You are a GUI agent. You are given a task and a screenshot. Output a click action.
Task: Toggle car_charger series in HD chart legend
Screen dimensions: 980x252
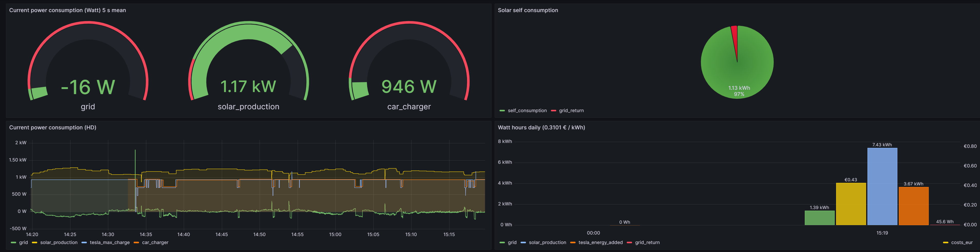(x=155, y=242)
